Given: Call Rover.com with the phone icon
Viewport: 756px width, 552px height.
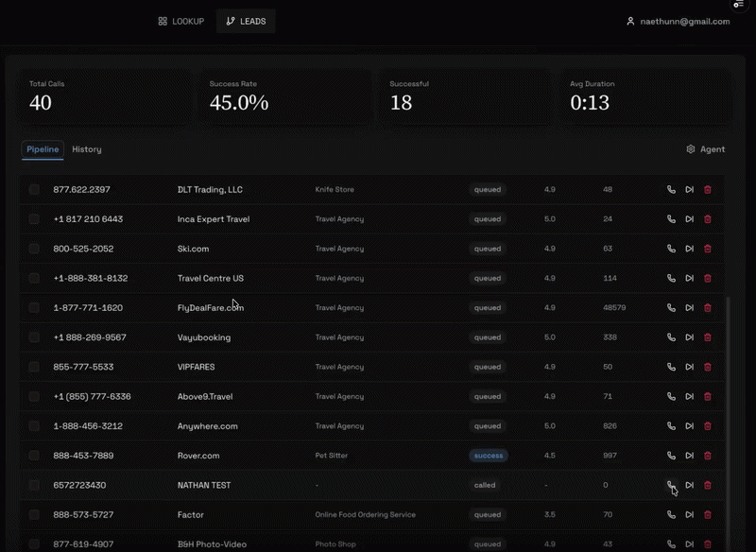Looking at the screenshot, I should 671,456.
